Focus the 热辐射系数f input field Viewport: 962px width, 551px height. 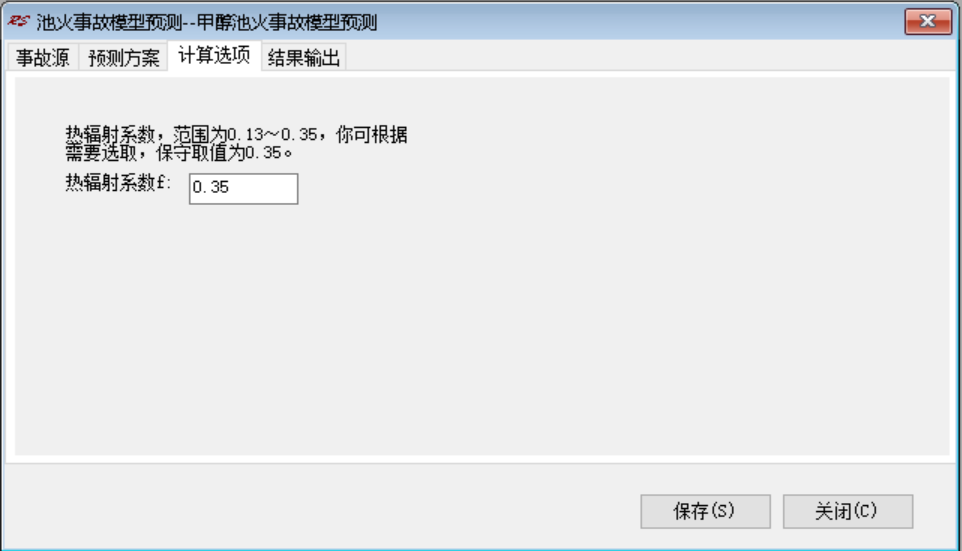coord(244,188)
